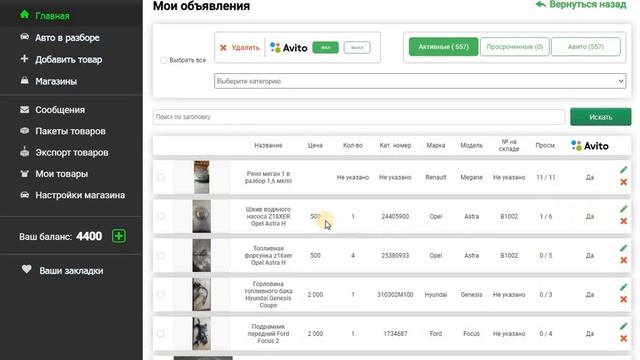Open the Главная home icon

pos(24,15)
